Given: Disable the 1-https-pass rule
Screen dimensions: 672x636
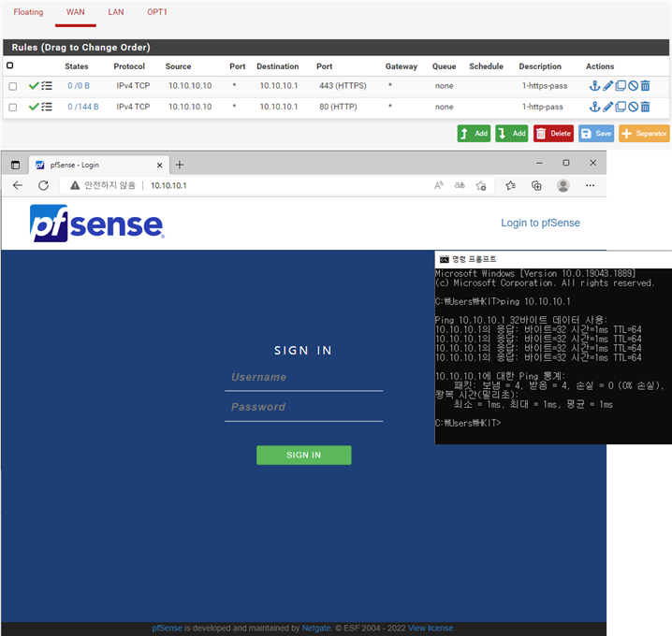Looking at the screenshot, I should coord(633,86).
